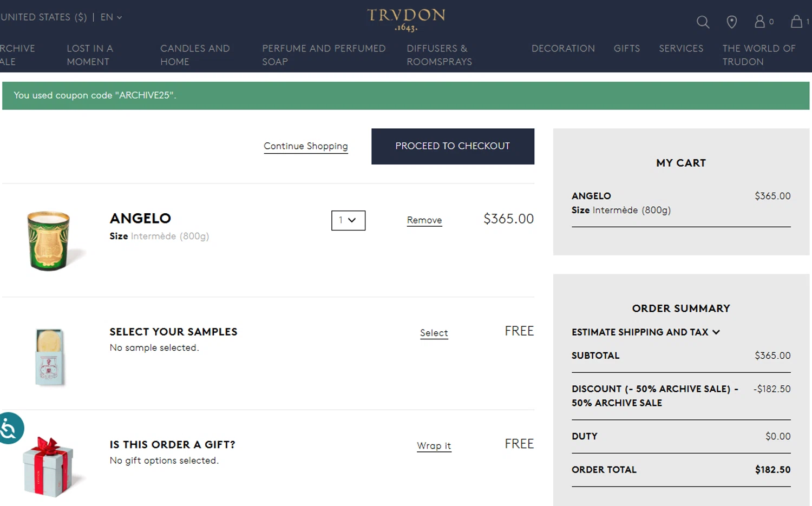Click the No sample selected text

point(154,347)
